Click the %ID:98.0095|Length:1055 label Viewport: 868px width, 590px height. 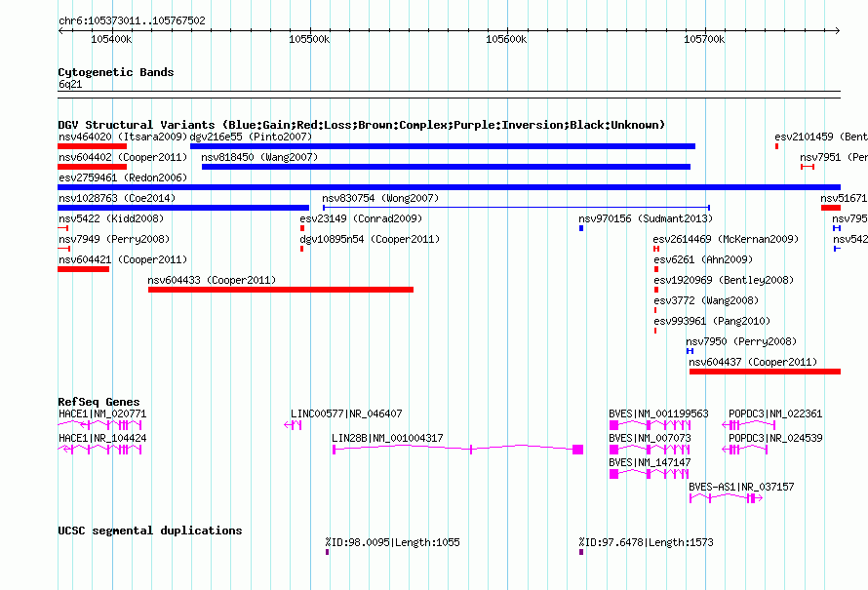[393, 542]
